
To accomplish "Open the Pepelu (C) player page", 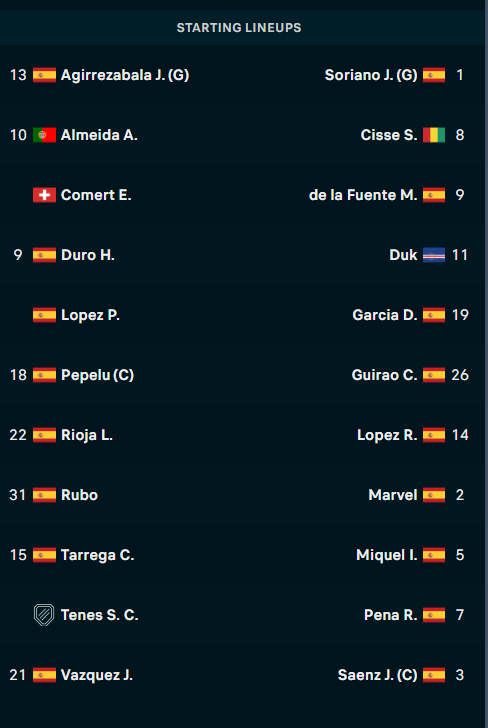I will click(x=98, y=375).
